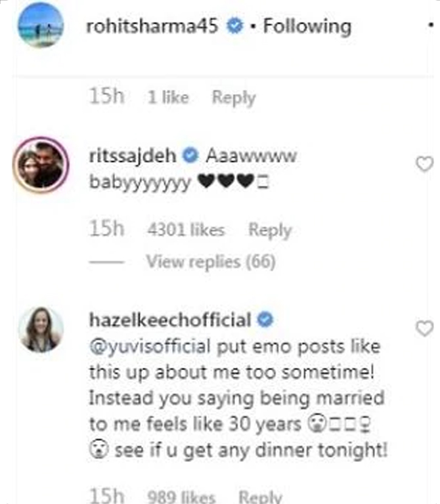Screen dimensions: 440x504
Task: View the 989 likes list
Action: click(x=181, y=497)
